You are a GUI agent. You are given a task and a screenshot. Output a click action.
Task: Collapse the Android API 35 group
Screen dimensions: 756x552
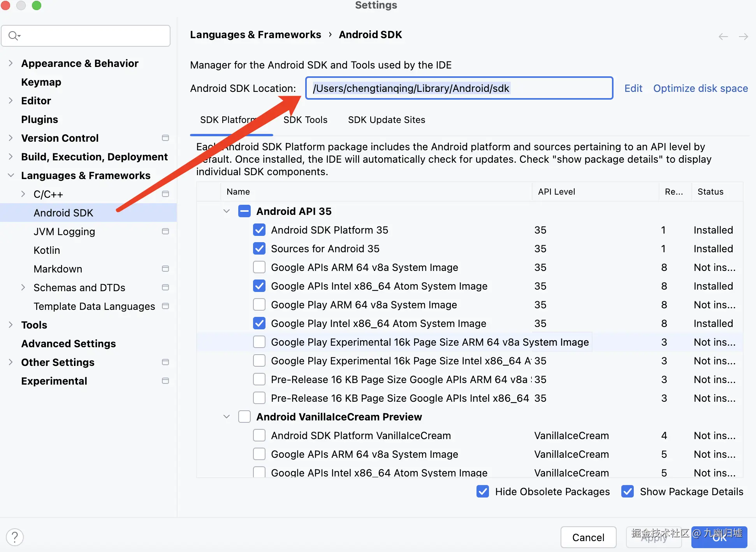click(227, 211)
